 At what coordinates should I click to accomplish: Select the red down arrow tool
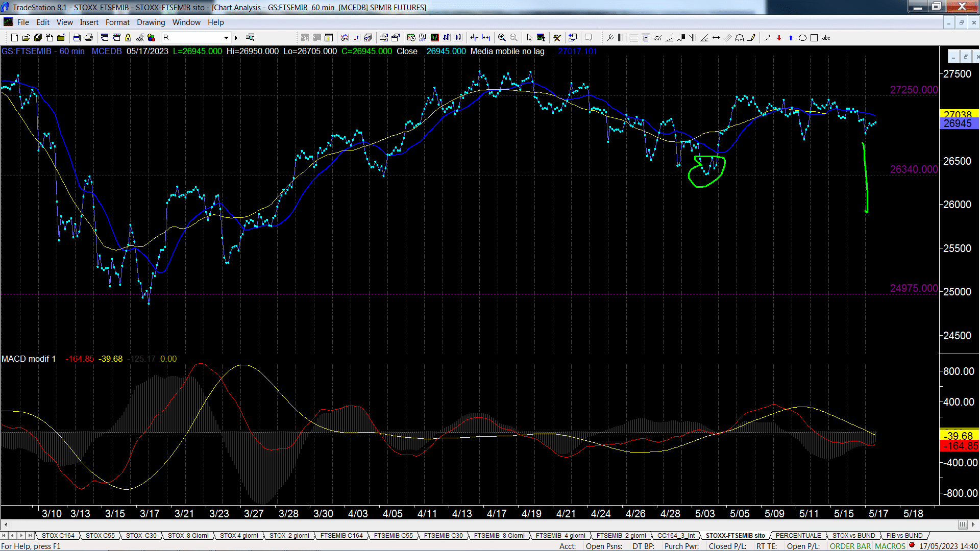click(779, 37)
